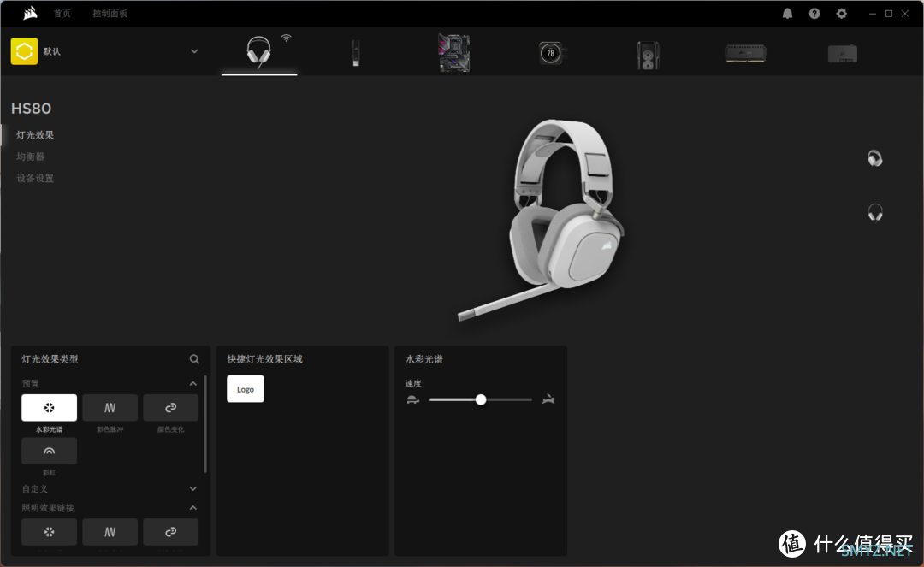
Task: Open iCUE settings gear
Action: 842,14
